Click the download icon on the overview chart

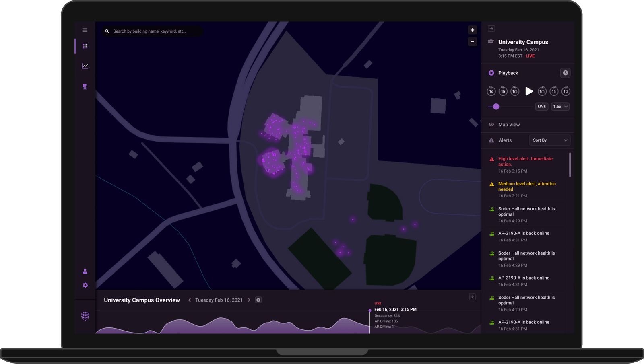pos(472,296)
